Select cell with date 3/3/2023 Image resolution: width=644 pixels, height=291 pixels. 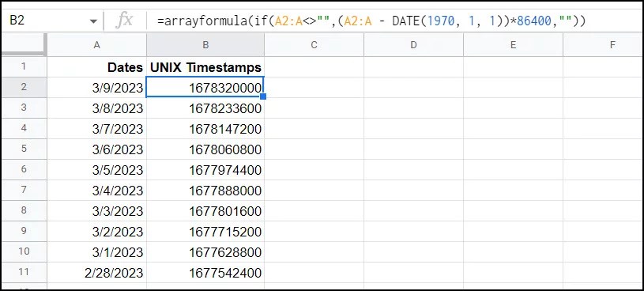pos(97,210)
